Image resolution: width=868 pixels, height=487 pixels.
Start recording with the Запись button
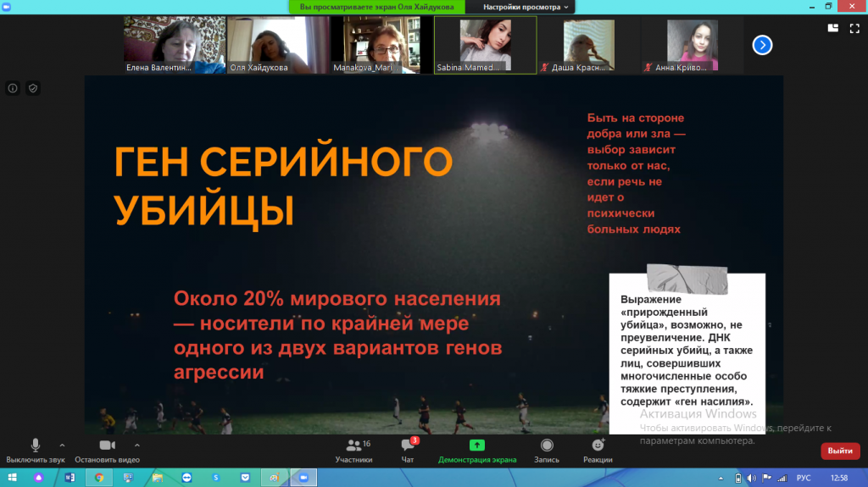(x=547, y=450)
